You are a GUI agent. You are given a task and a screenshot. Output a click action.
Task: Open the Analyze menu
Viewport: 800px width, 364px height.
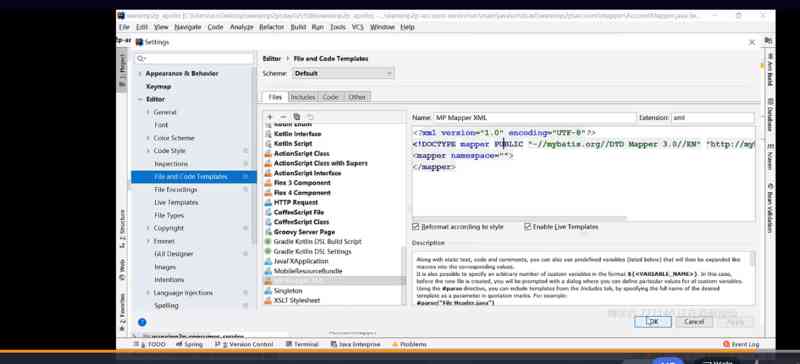click(241, 27)
